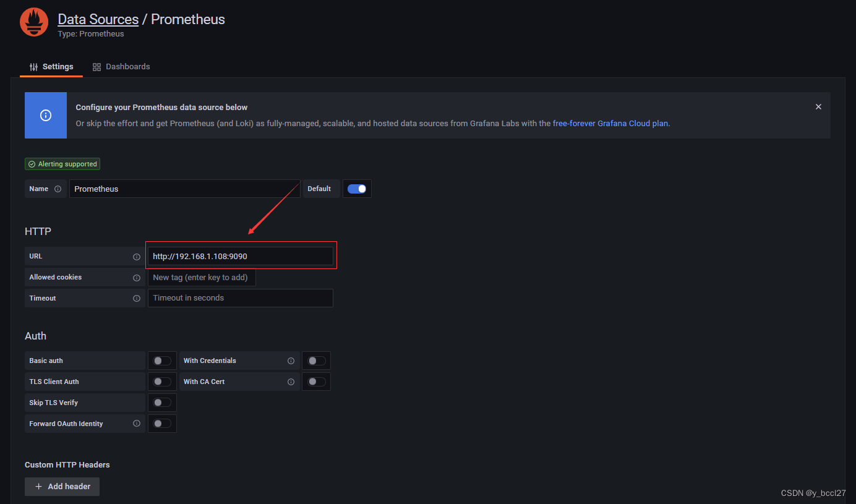This screenshot has width=856, height=504.
Task: Go to Data Sources breadcrumb link
Action: (x=98, y=19)
